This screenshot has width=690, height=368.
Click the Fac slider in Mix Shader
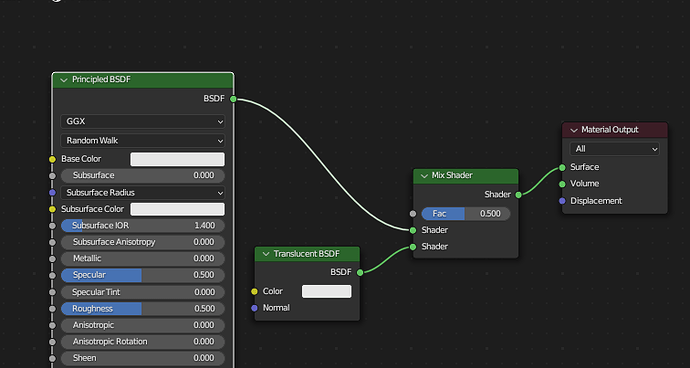[466, 214]
